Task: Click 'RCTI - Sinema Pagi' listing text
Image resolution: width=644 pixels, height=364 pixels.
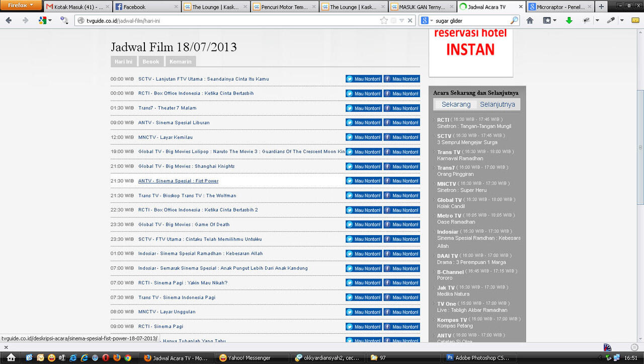Action: (x=160, y=327)
